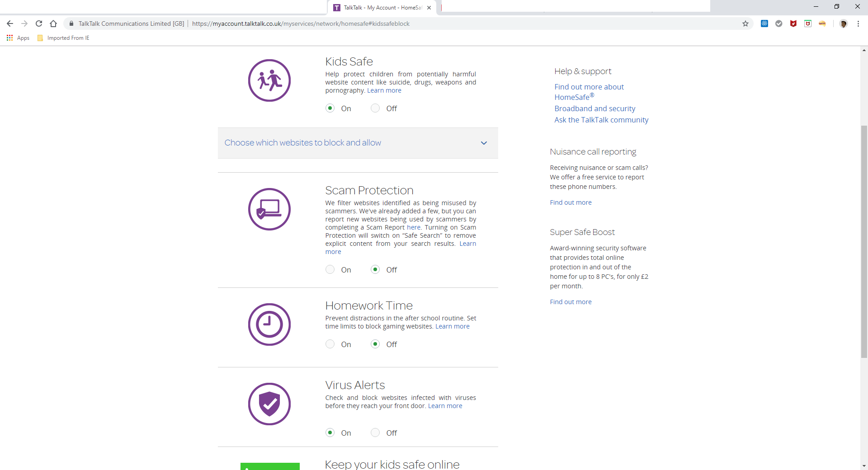This screenshot has width=868, height=470.
Task: Turn Kids Safe off
Action: pyautogui.click(x=375, y=108)
